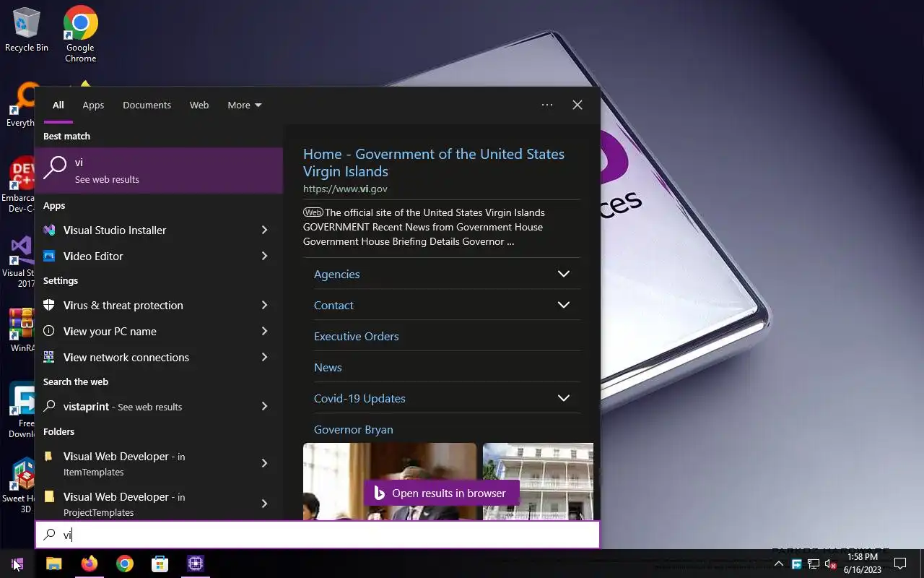Expand Visual Web Developer ItemTemplates arrow

click(264, 463)
